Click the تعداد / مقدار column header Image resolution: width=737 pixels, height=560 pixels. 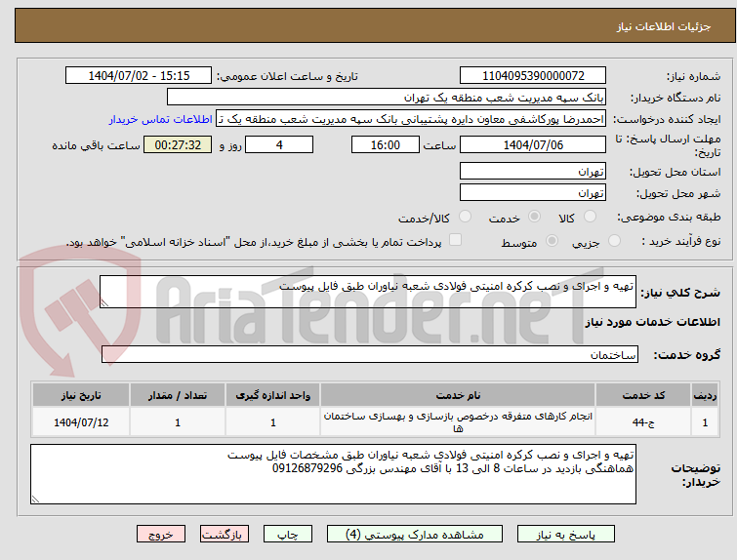click(178, 395)
